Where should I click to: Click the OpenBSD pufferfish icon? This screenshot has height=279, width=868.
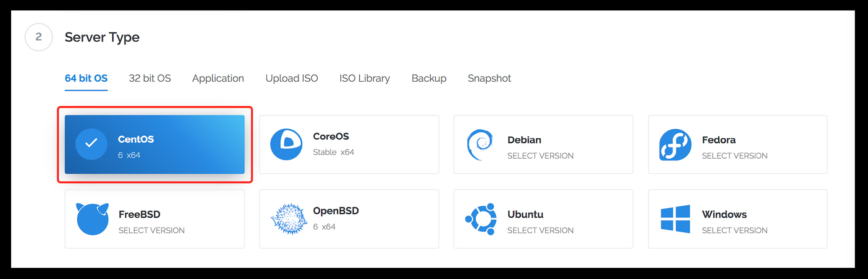[x=288, y=219]
